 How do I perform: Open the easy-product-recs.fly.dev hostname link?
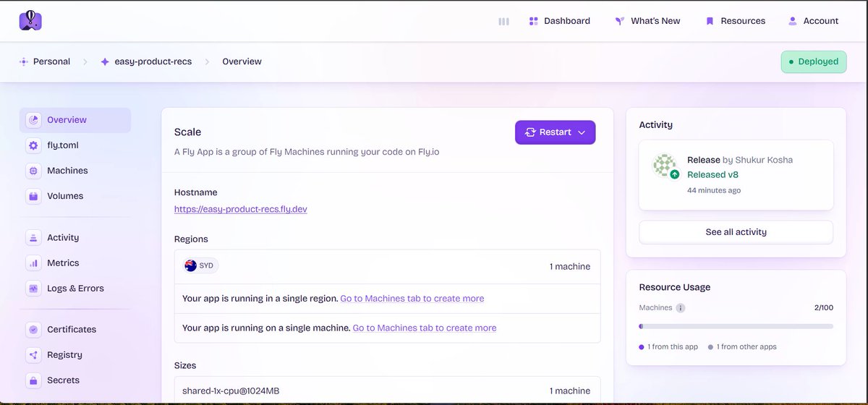241,209
